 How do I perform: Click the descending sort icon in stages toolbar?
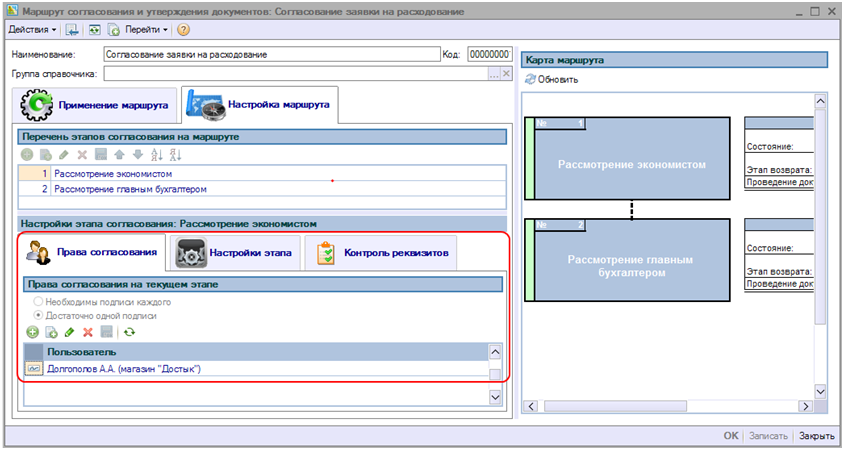[x=175, y=155]
